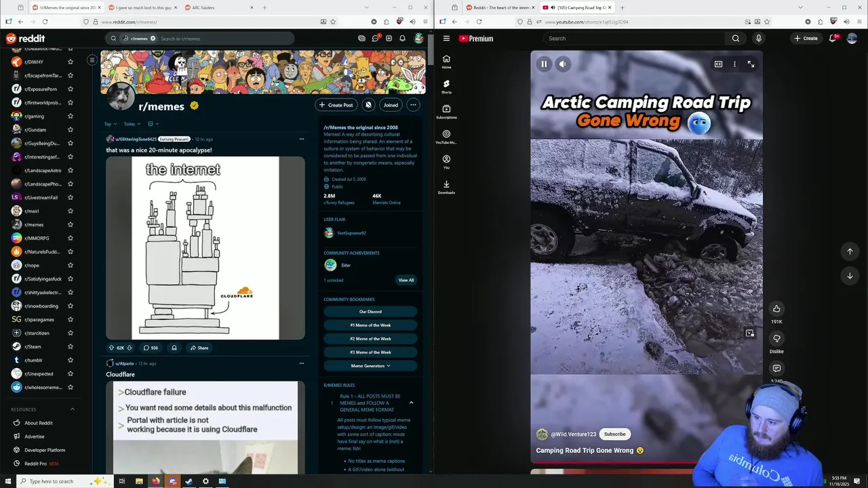Collapse Rule 1 in r/memes rules

(411, 403)
